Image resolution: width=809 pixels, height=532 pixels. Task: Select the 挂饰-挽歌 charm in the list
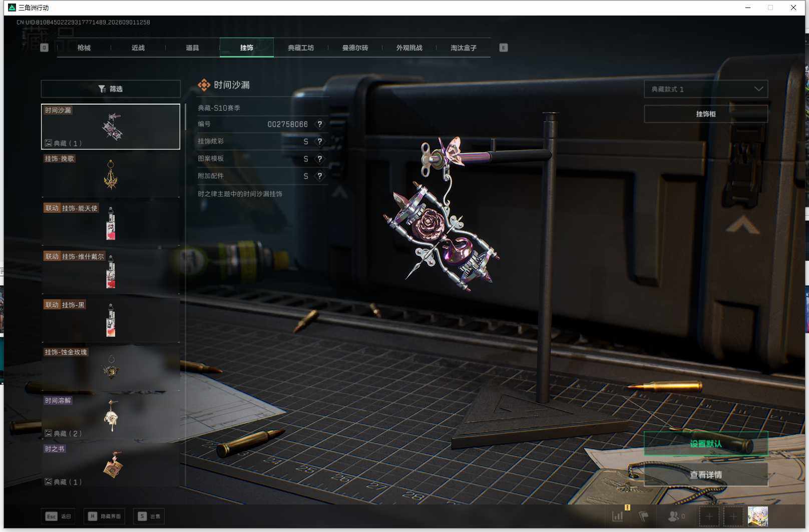point(111,175)
